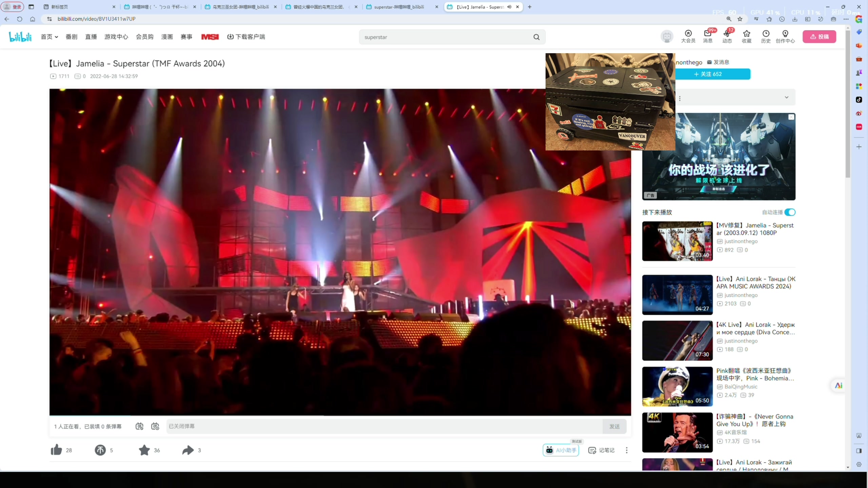Click the video progress bar below player
Screen dimensions: 868x488
tap(340, 415)
